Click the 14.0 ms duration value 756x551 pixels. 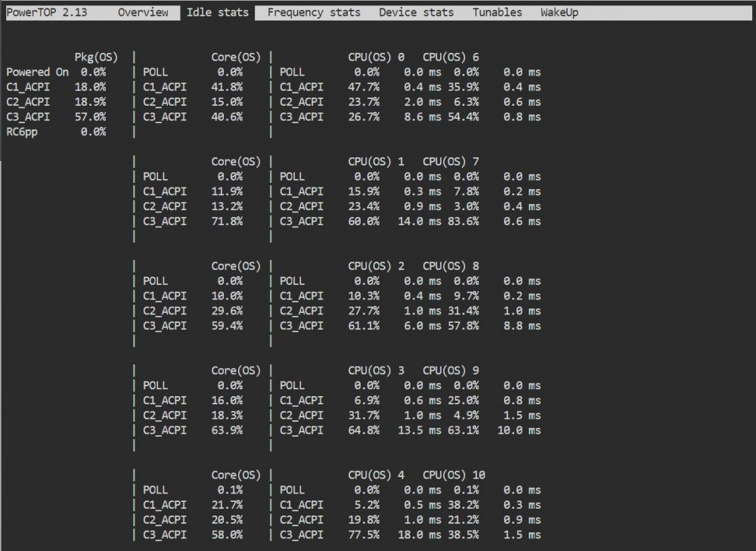[420, 221]
